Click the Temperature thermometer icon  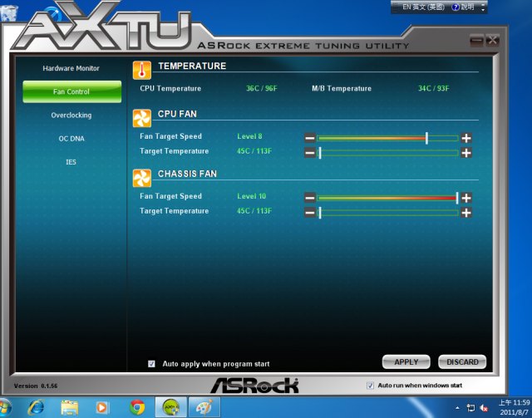(142, 71)
